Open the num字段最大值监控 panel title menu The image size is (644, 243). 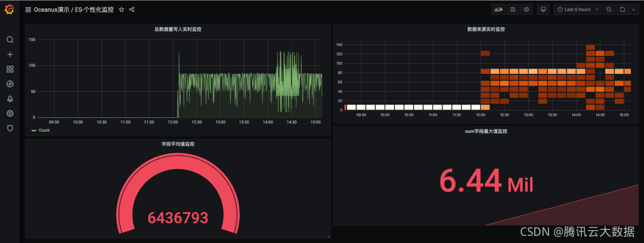pos(487,132)
